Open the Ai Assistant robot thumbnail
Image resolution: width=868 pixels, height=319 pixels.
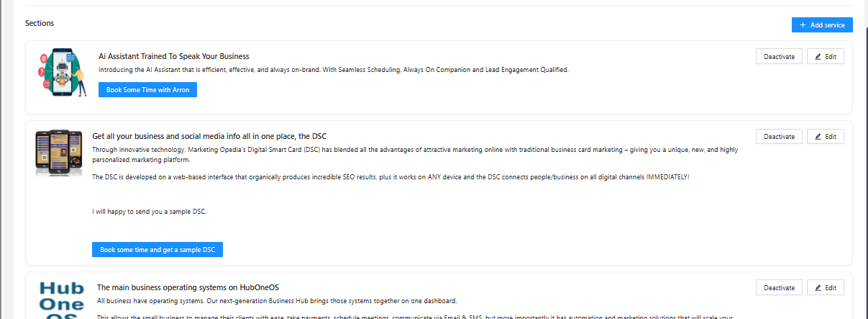point(60,73)
